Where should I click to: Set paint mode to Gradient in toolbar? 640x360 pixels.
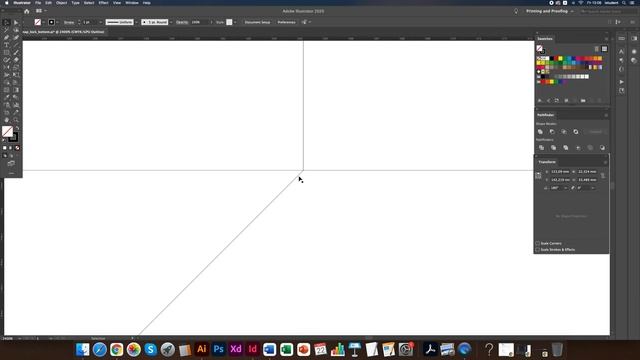tap(11, 148)
